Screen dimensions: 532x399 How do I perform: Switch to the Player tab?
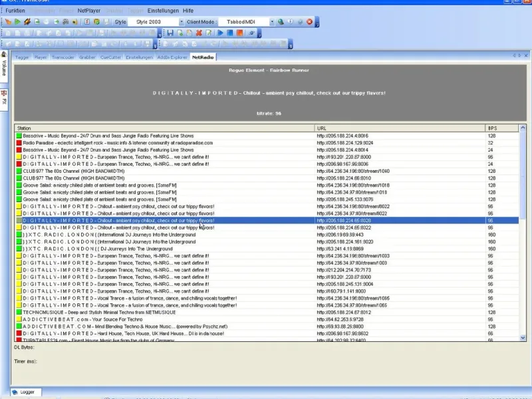tap(41, 57)
